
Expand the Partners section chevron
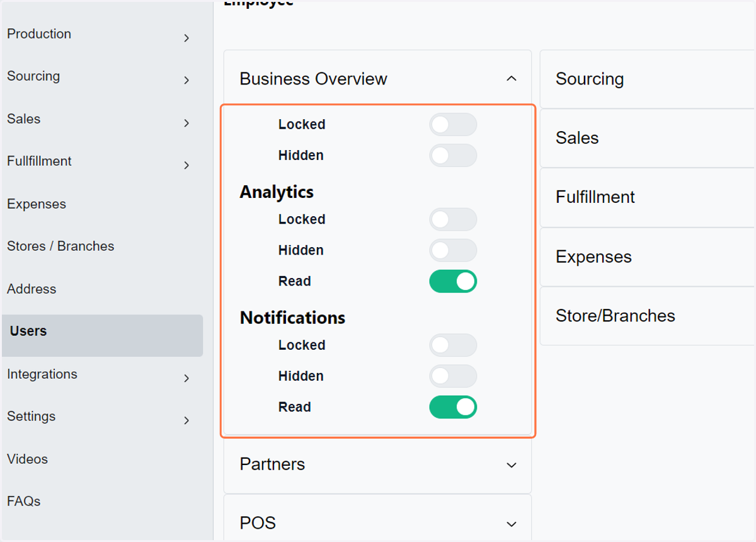pyautogui.click(x=512, y=465)
